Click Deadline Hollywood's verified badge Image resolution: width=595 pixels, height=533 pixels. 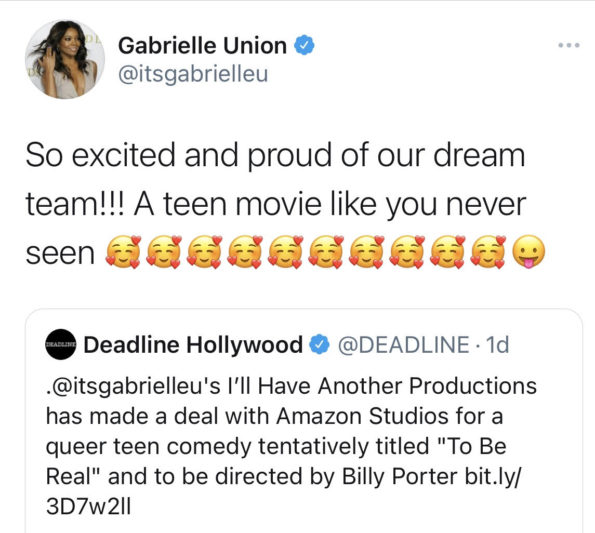320,344
